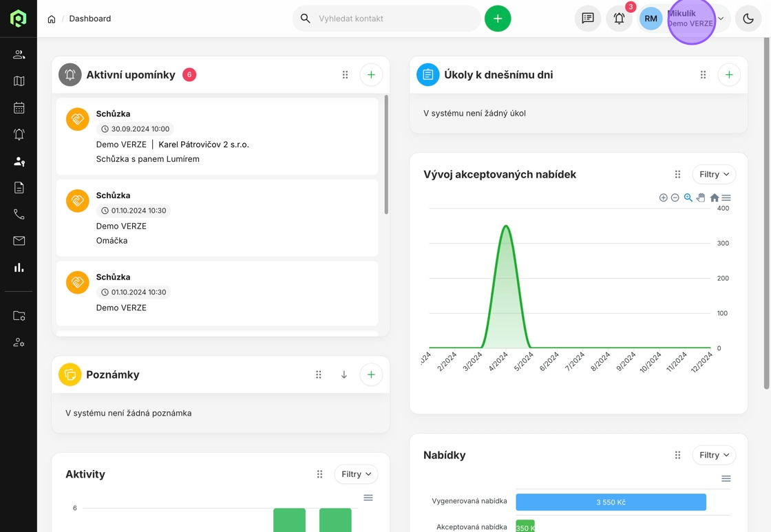Image resolution: width=771 pixels, height=532 pixels.
Task: Open the documents icon in the sidebar
Action: (x=19, y=187)
